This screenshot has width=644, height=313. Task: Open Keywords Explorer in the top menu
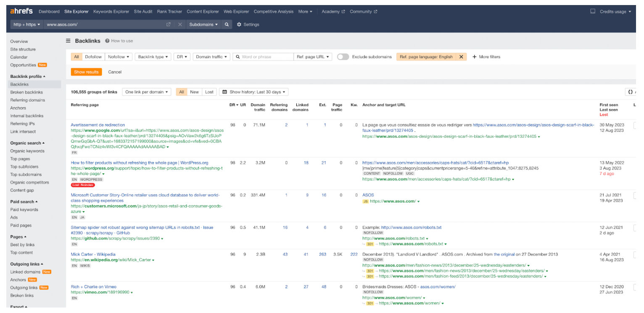click(111, 11)
